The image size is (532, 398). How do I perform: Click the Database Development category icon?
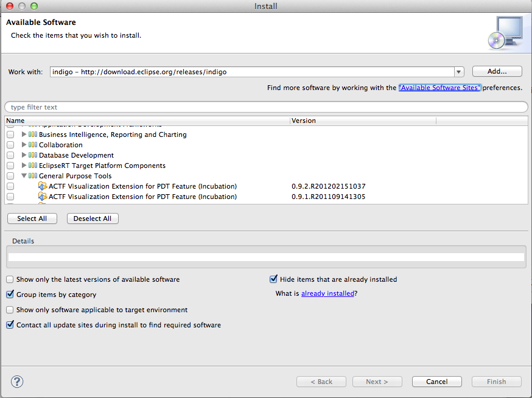(x=33, y=155)
